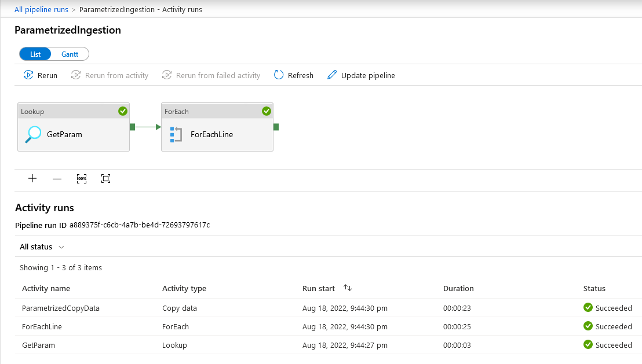The width and height of the screenshot is (642, 364).
Task: Click the Copy data activity type cell
Action: (180, 308)
